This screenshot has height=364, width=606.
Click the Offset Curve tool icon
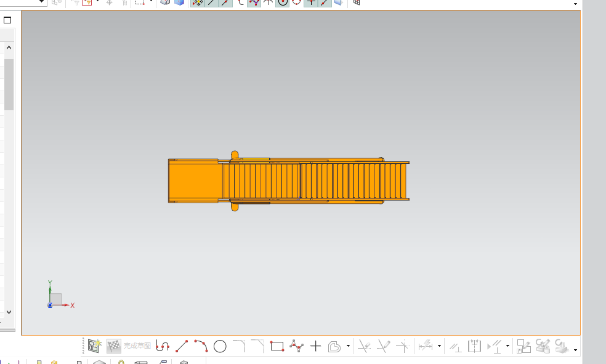[x=334, y=346]
